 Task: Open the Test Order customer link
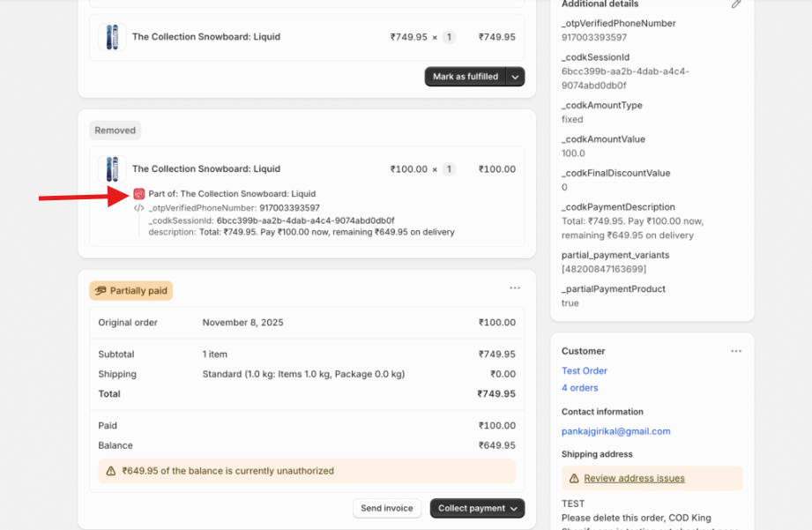point(585,371)
